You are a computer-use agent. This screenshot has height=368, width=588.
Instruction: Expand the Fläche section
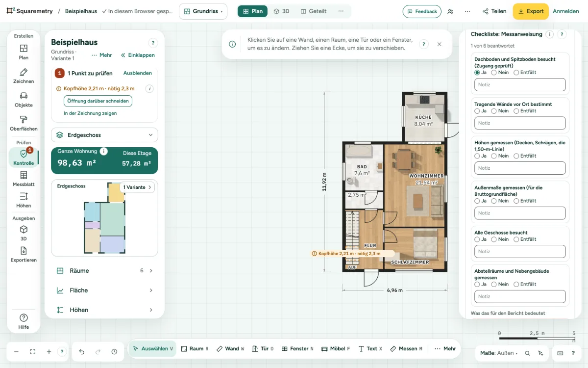[104, 290]
